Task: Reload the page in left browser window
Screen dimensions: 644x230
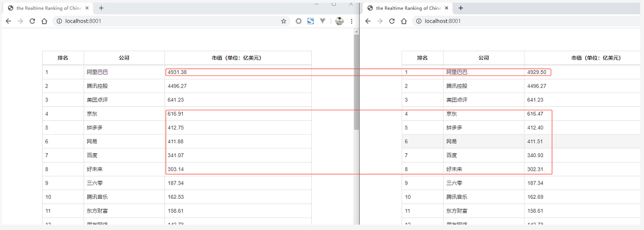Action: 32,21
